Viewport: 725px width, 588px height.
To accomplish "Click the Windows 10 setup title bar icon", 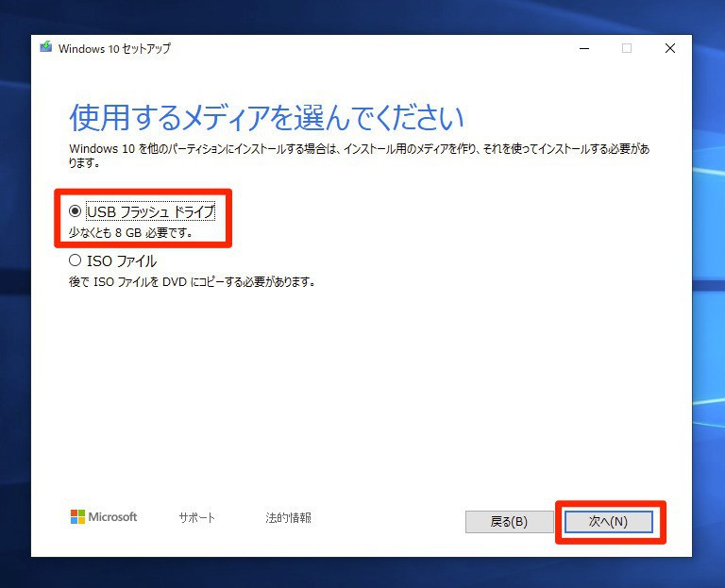I will click(45, 47).
